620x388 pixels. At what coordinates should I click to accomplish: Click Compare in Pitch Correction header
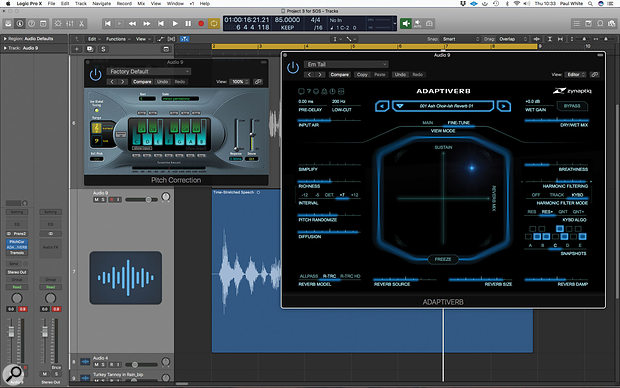pyautogui.click(x=142, y=82)
